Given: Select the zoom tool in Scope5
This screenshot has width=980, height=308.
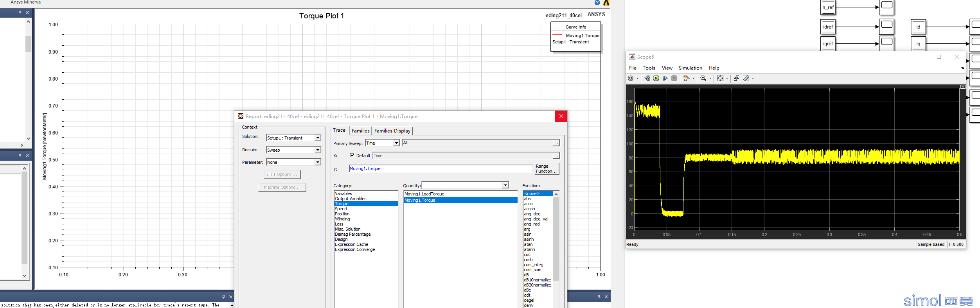Looking at the screenshot, I should point(703,78).
